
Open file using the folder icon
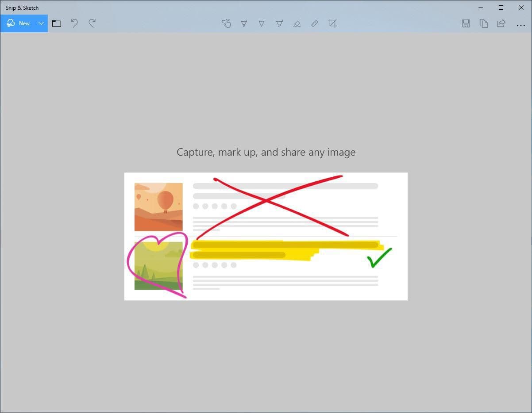[57, 23]
